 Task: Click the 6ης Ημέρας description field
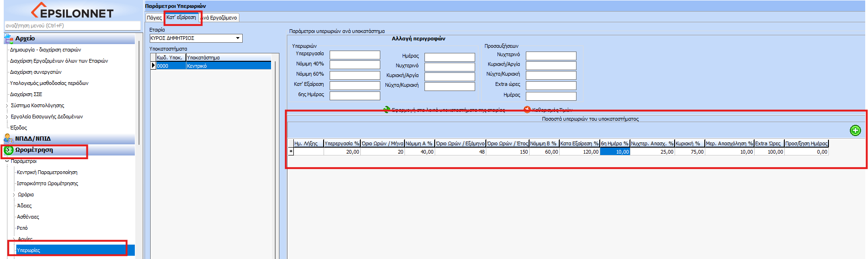(x=355, y=96)
